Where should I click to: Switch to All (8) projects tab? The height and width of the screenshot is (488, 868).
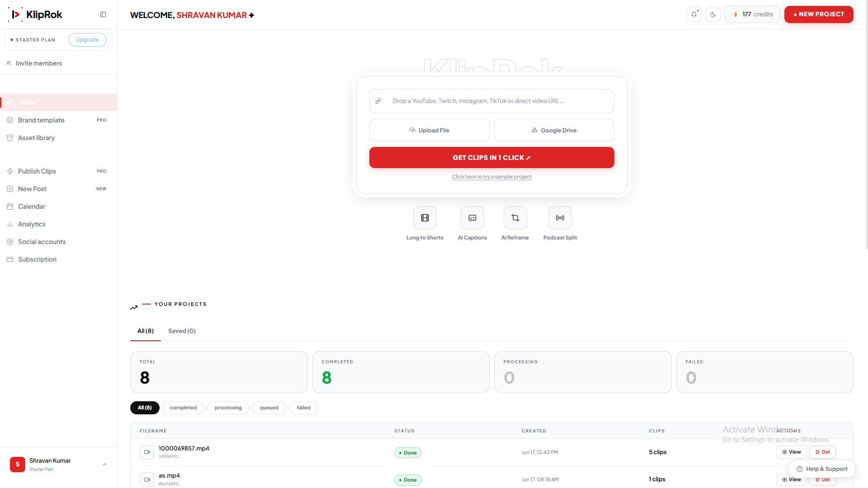(146, 331)
